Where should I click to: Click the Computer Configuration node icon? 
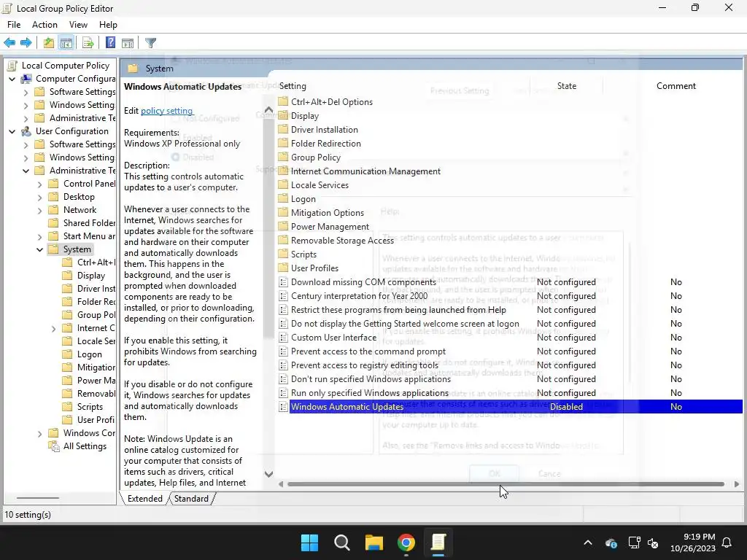coord(27,79)
